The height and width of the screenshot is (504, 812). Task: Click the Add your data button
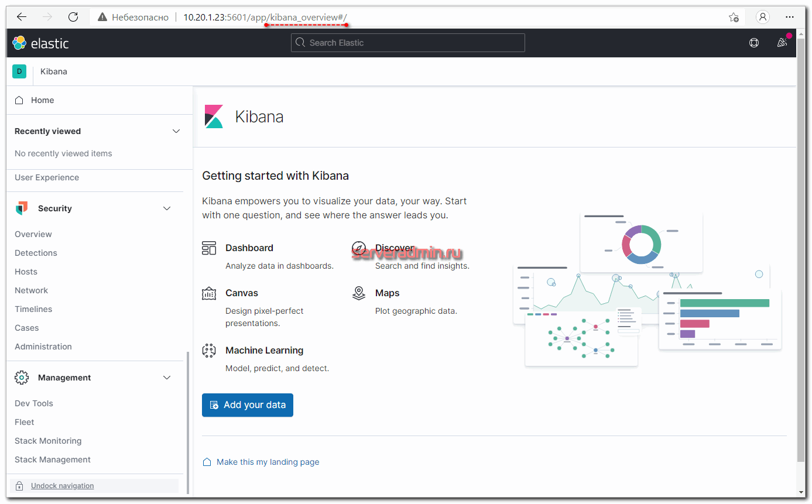247,405
